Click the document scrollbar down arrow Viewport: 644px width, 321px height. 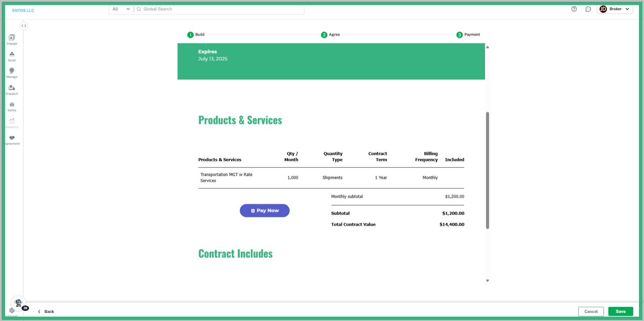[487, 280]
